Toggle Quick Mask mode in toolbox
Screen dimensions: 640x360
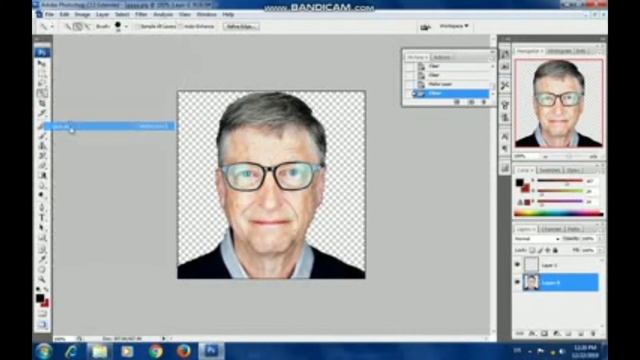click(42, 314)
